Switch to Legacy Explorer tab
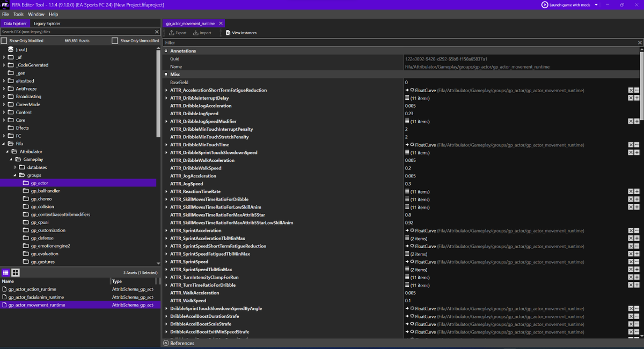This screenshot has width=644, height=349. click(47, 24)
